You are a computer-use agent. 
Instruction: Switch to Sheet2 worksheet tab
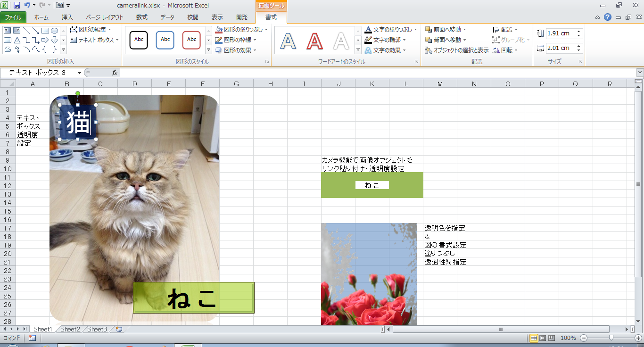pos(70,329)
